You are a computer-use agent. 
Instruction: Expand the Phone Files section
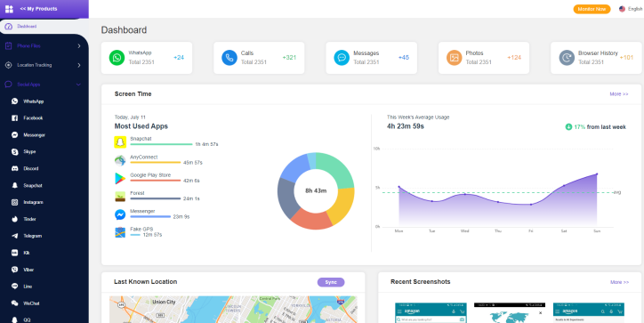point(44,46)
